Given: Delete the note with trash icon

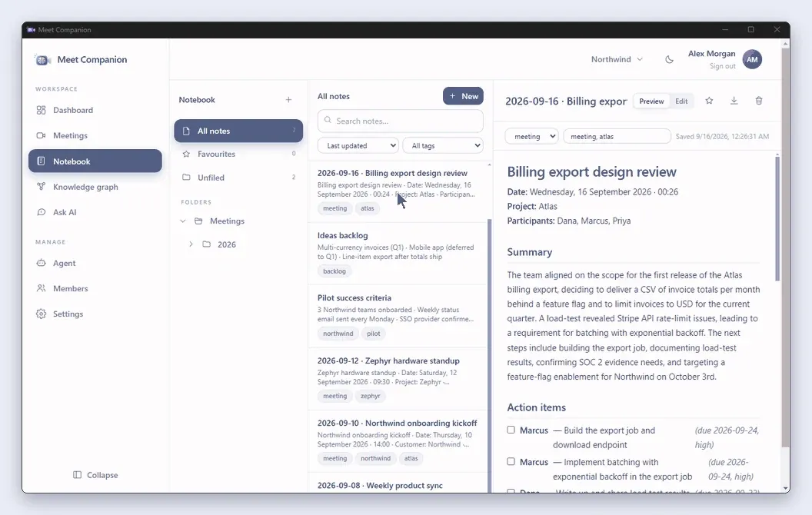Looking at the screenshot, I should pyautogui.click(x=759, y=101).
